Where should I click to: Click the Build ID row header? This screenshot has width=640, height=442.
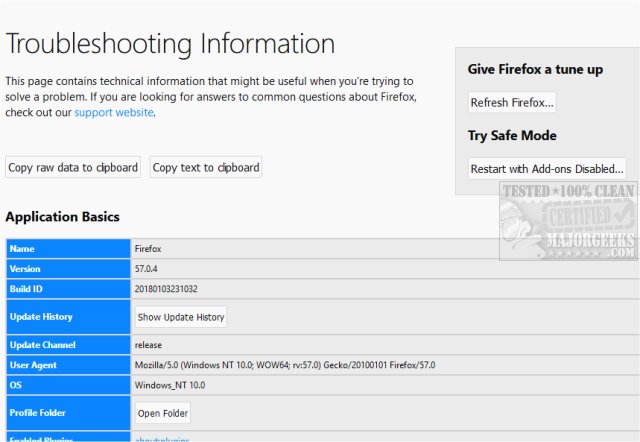68,289
